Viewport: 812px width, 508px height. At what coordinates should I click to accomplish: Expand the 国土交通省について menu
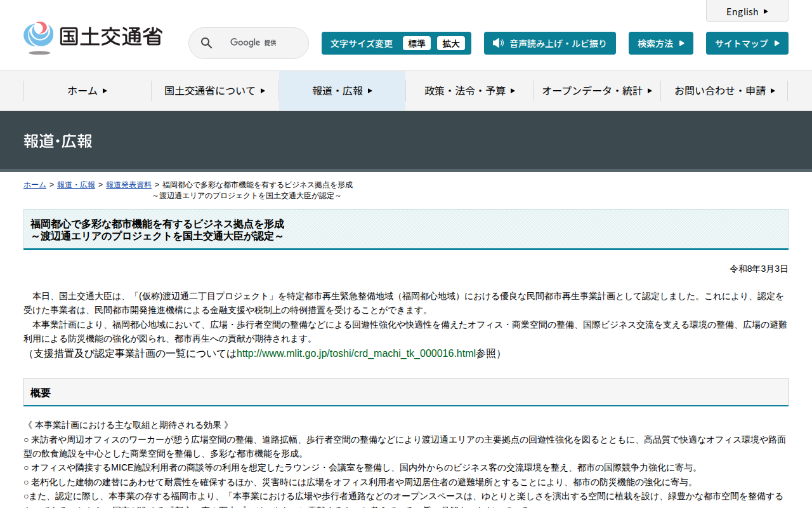[214, 91]
